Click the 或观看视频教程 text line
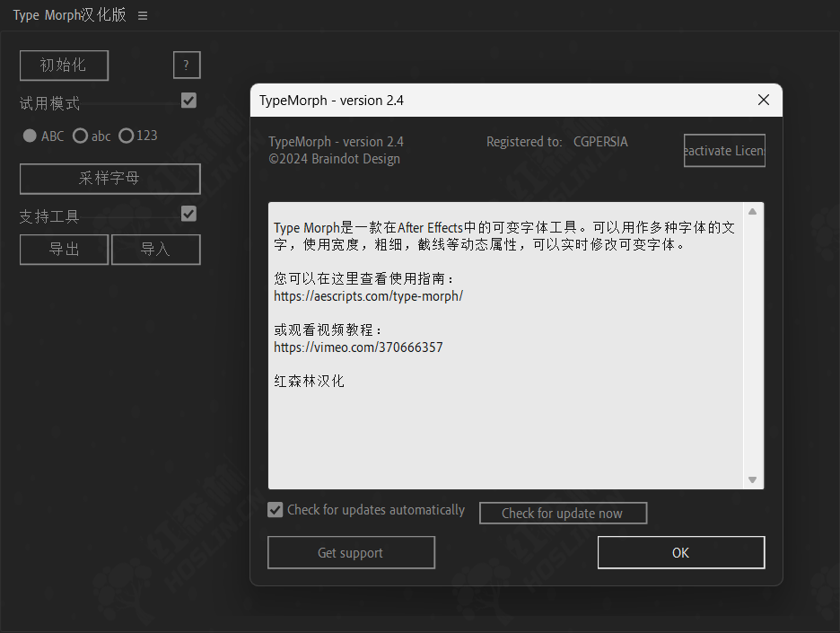Viewport: 840px width, 633px height. coord(327,330)
